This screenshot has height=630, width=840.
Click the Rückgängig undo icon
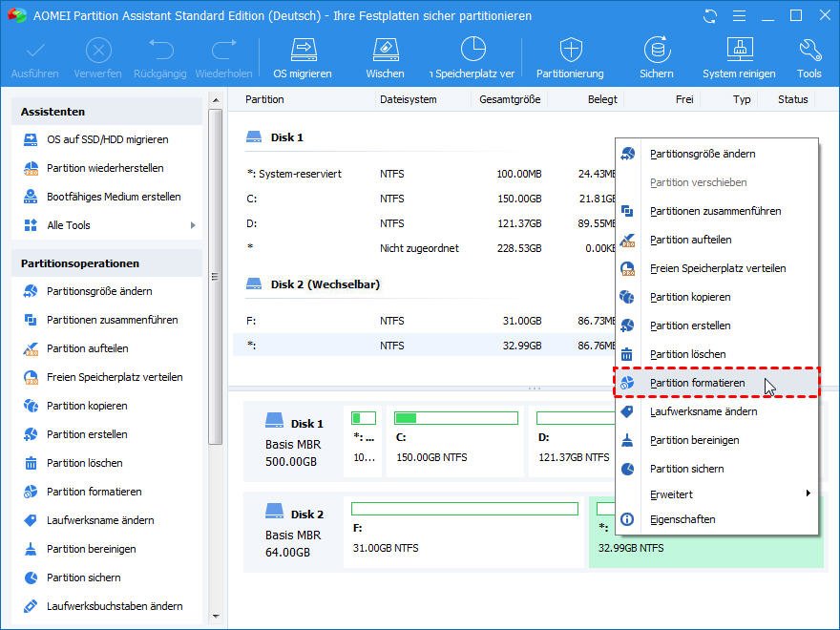point(160,50)
